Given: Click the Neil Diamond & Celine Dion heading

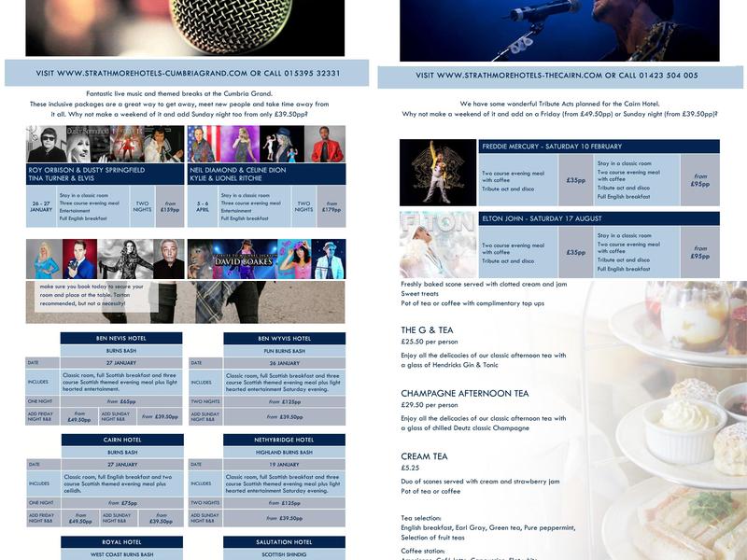Looking at the screenshot, I should pyautogui.click(x=266, y=175).
